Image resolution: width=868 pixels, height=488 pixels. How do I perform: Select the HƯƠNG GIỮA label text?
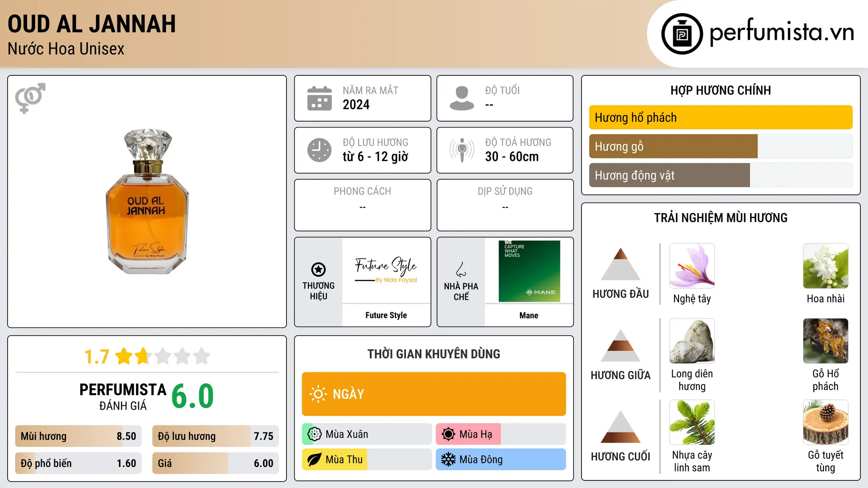620,375
